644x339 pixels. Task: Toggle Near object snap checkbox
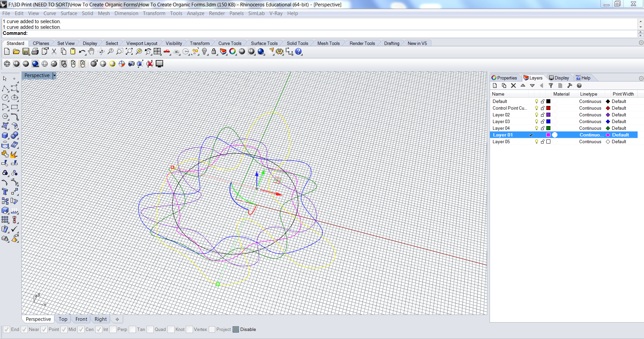click(24, 329)
